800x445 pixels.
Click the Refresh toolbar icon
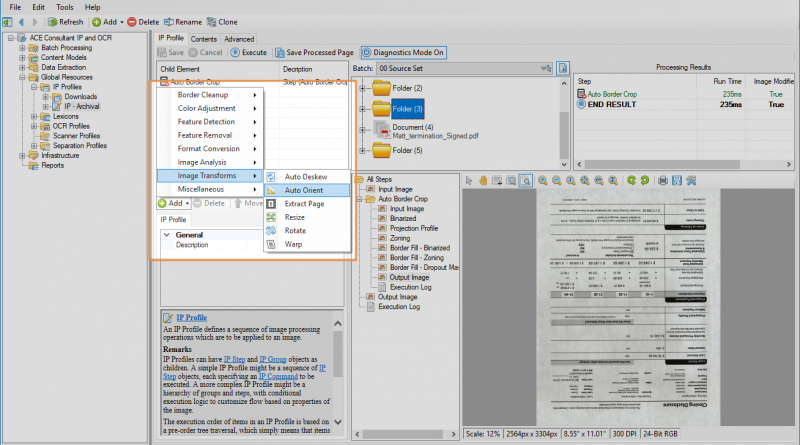click(x=51, y=21)
